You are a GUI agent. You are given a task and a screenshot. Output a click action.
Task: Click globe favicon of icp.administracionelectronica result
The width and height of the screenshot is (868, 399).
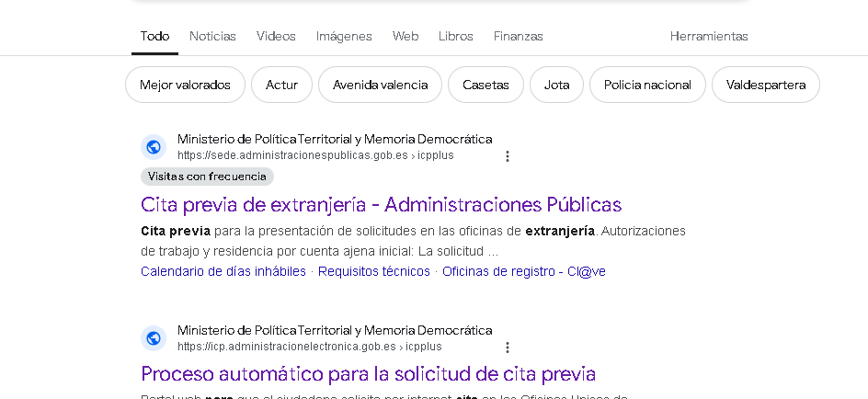pos(154,338)
